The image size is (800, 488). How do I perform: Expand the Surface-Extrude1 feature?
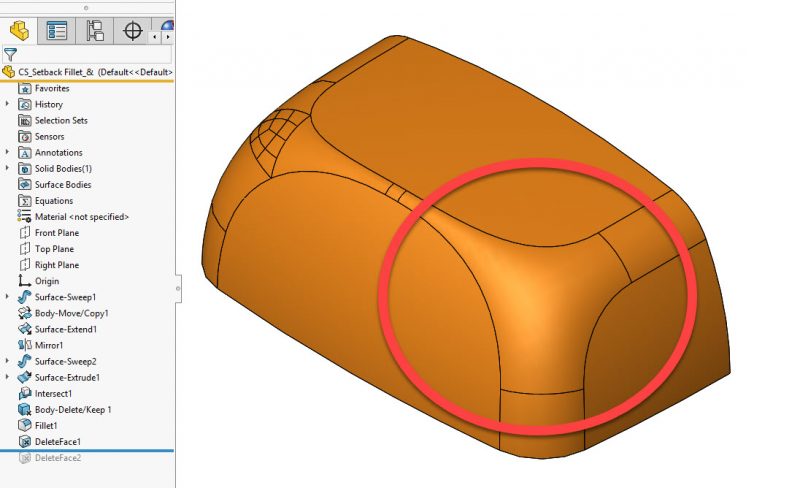pos(8,377)
